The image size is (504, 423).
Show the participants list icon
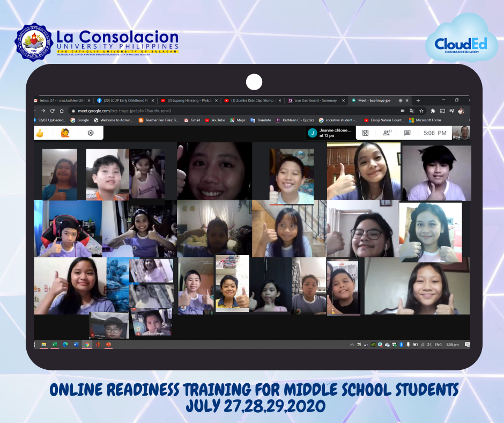[387, 133]
